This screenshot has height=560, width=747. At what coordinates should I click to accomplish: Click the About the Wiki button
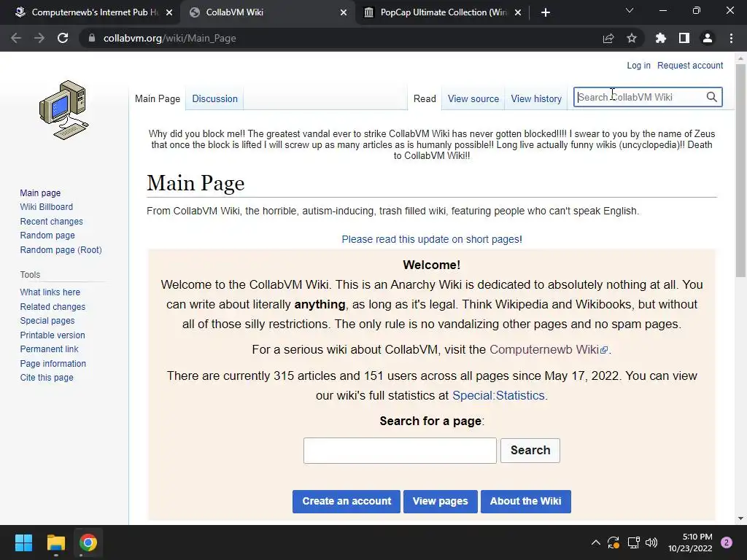tap(525, 501)
